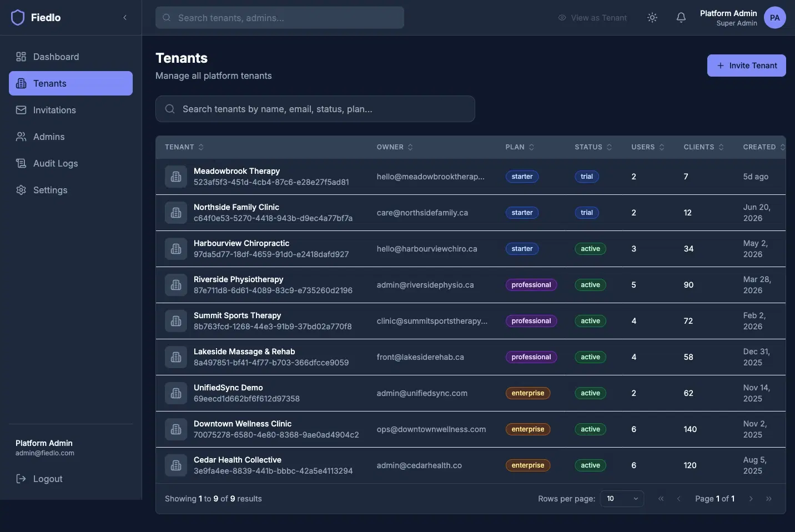Go to first page with double chevron

(661, 499)
